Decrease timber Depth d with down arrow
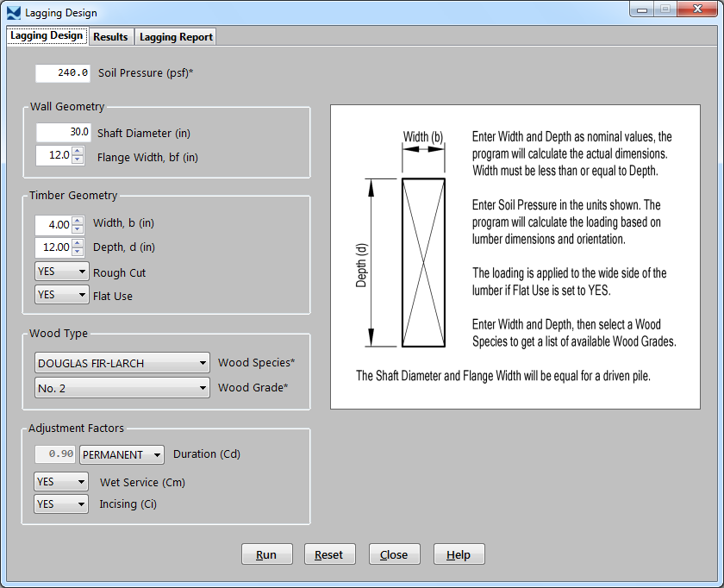 click(78, 252)
